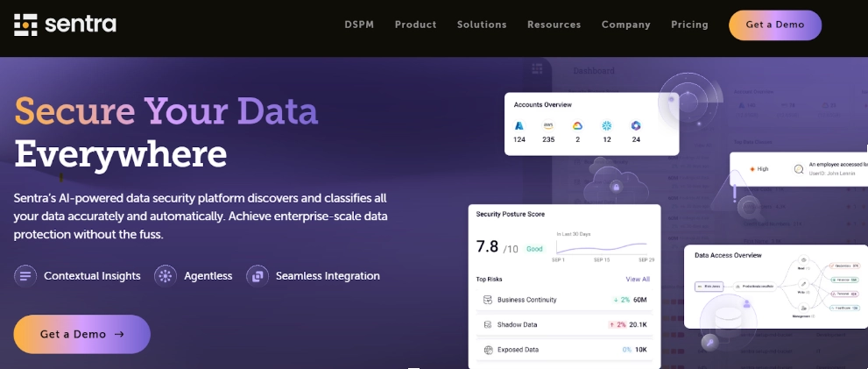Click the Shadow Data risk label
The height and width of the screenshot is (369, 868).
pyautogui.click(x=517, y=324)
